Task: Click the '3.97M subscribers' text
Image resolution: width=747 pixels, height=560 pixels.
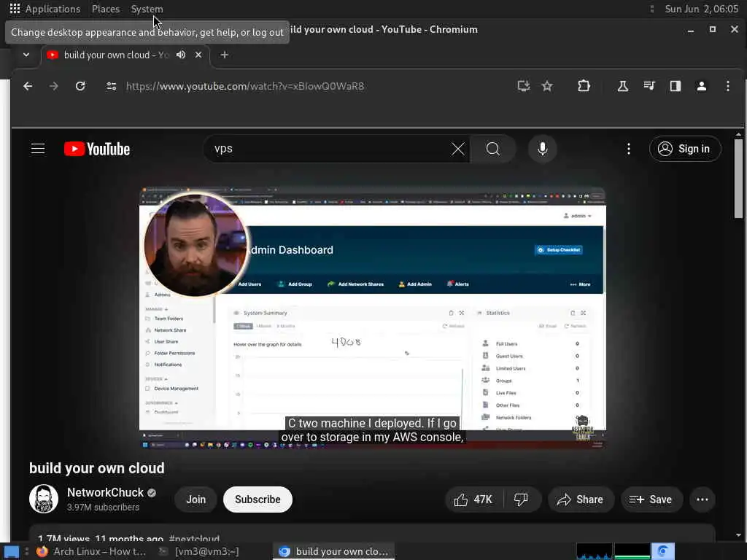Action: [x=103, y=507]
